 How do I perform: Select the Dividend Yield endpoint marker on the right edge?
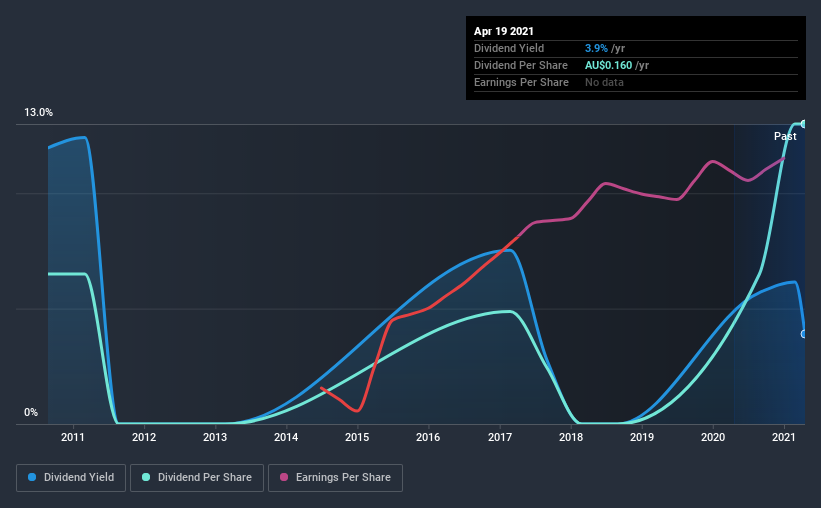pos(804,334)
